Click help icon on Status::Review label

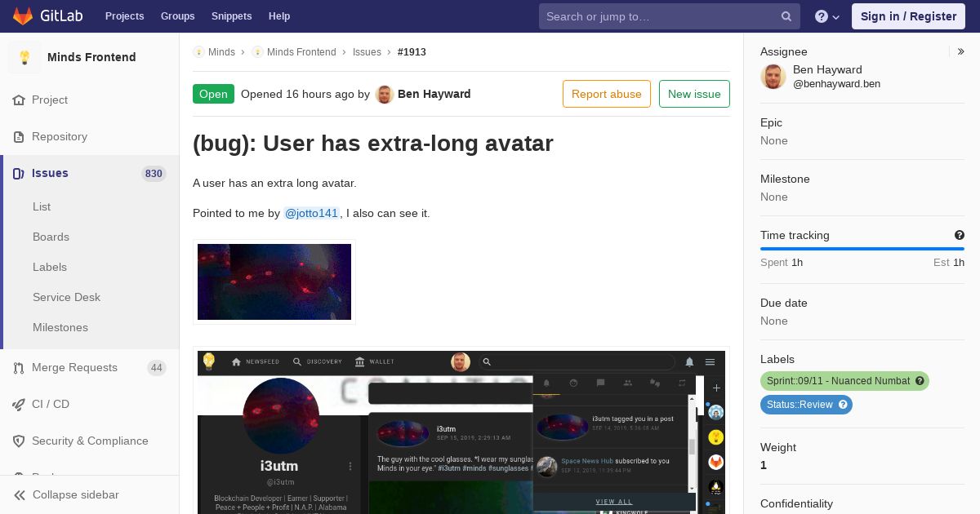(844, 404)
